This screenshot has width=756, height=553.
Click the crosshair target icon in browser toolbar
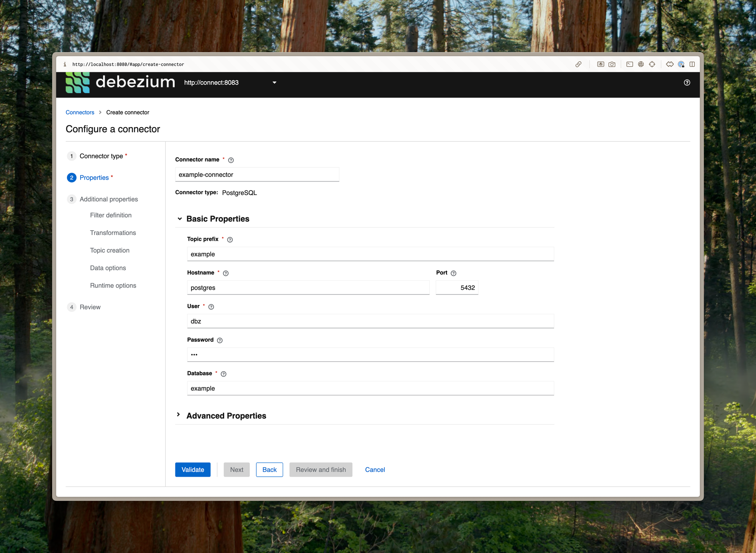coord(652,64)
